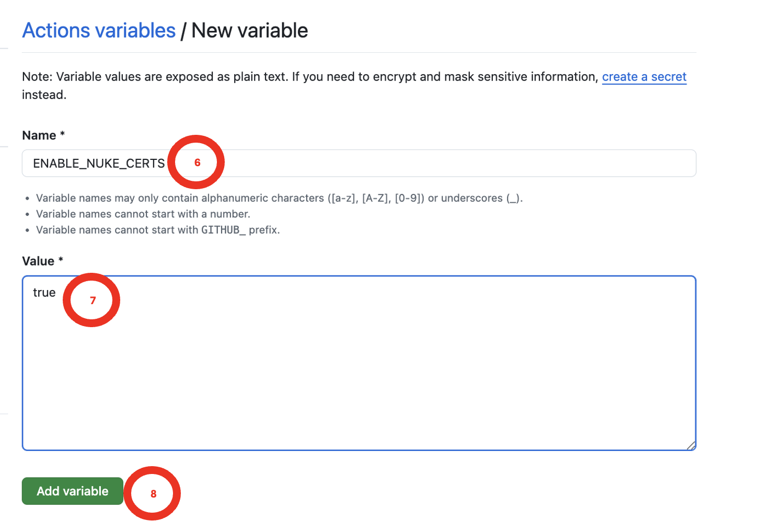
Task: Place cursor on the 'true' value text
Action: pos(44,293)
